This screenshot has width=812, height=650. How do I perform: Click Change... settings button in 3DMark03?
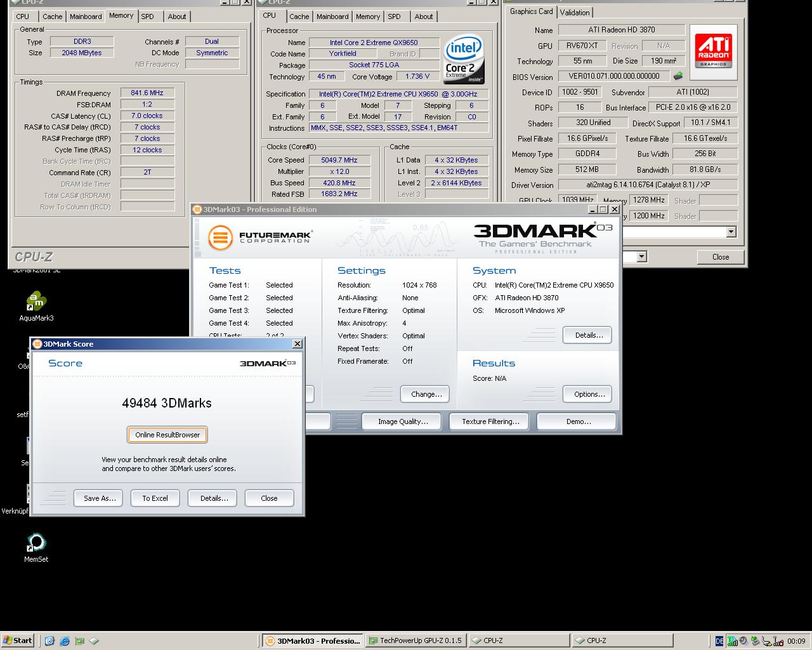pos(426,394)
